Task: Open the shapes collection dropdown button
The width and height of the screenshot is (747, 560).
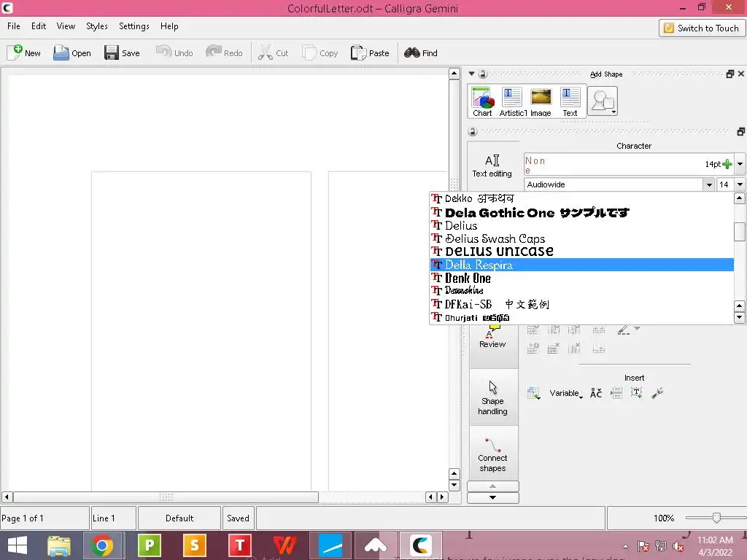Action: (x=603, y=101)
